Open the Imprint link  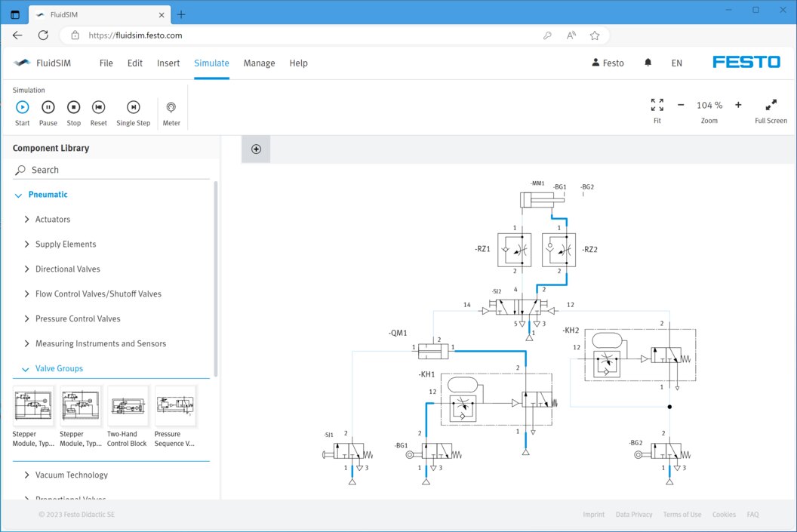click(x=594, y=514)
